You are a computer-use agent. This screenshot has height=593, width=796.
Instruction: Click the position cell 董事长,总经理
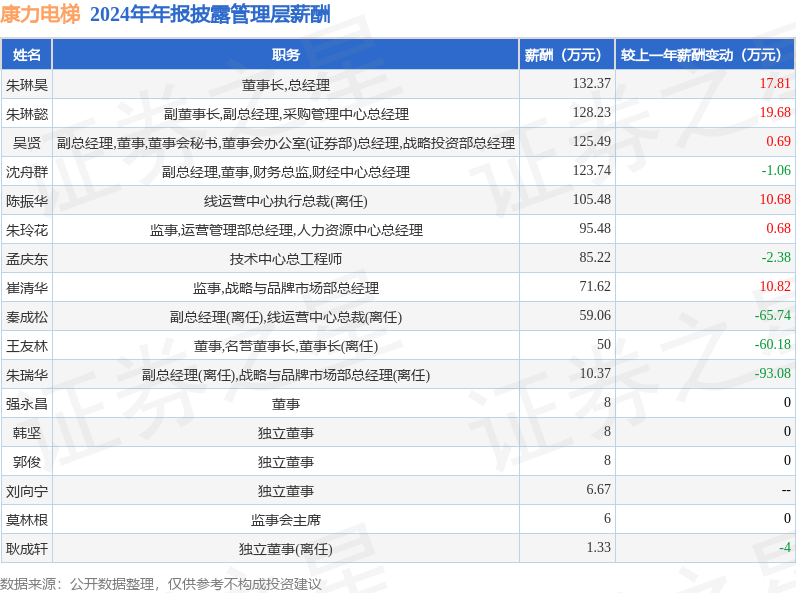[x=286, y=85]
